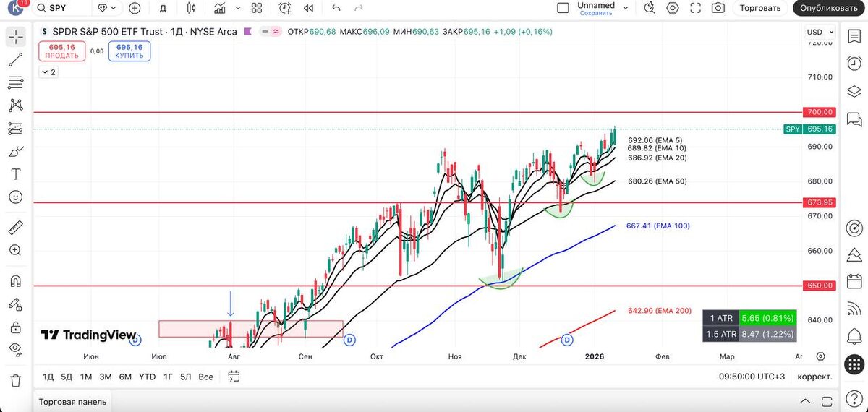Select the trend line drawing tool

click(16, 60)
